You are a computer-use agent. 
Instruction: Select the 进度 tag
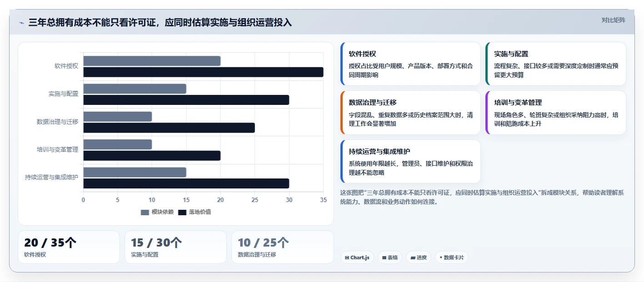coord(419,257)
